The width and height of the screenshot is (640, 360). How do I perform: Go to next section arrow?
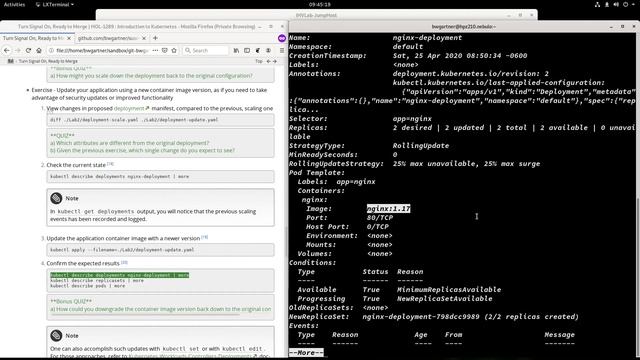click(275, 61)
